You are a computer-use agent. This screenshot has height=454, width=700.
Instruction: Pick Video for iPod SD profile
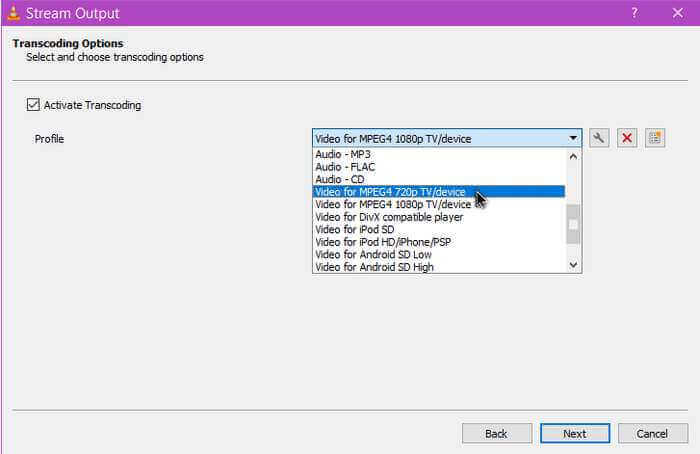(439, 229)
